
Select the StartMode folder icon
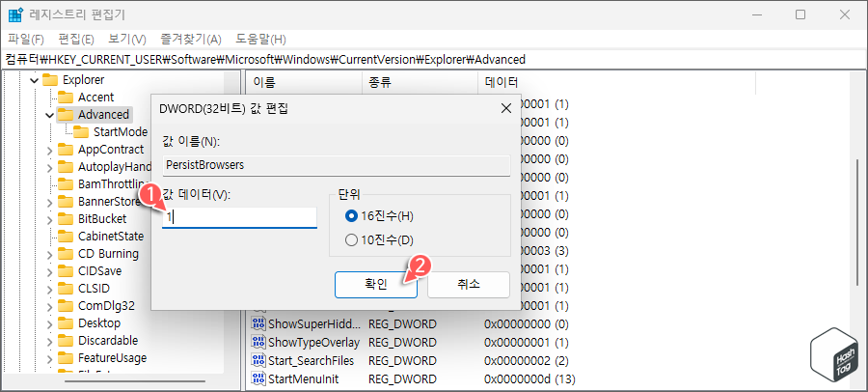click(x=81, y=132)
